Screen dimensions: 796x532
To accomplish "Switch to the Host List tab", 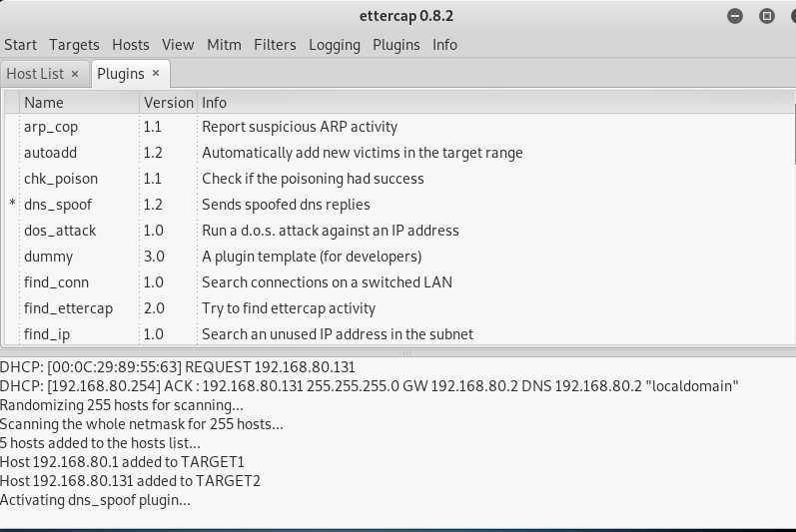I will pyautogui.click(x=35, y=74).
